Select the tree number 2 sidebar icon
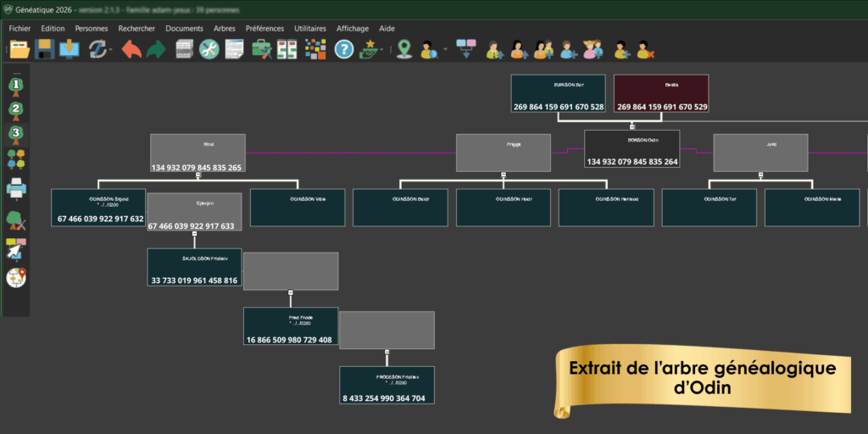This screenshot has width=868, height=434. pos(16,109)
